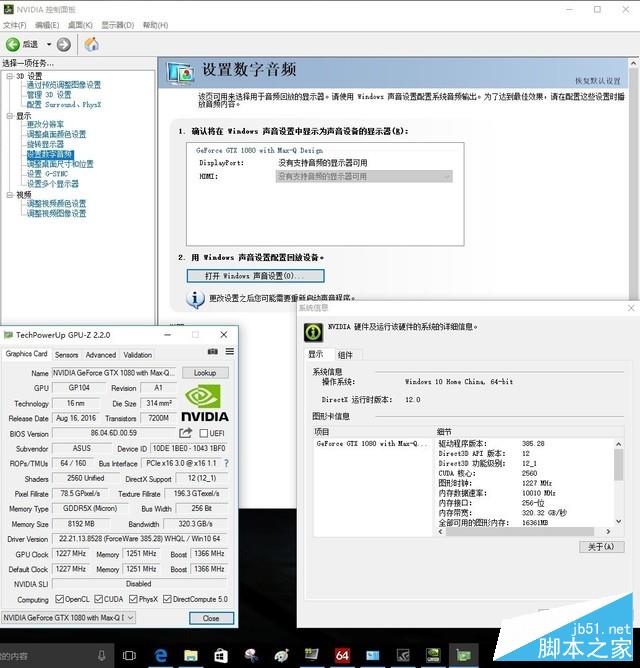Select the Graphics Card tab in GPU-Z
Viewport: 640px width, 668px height.
click(x=26, y=354)
